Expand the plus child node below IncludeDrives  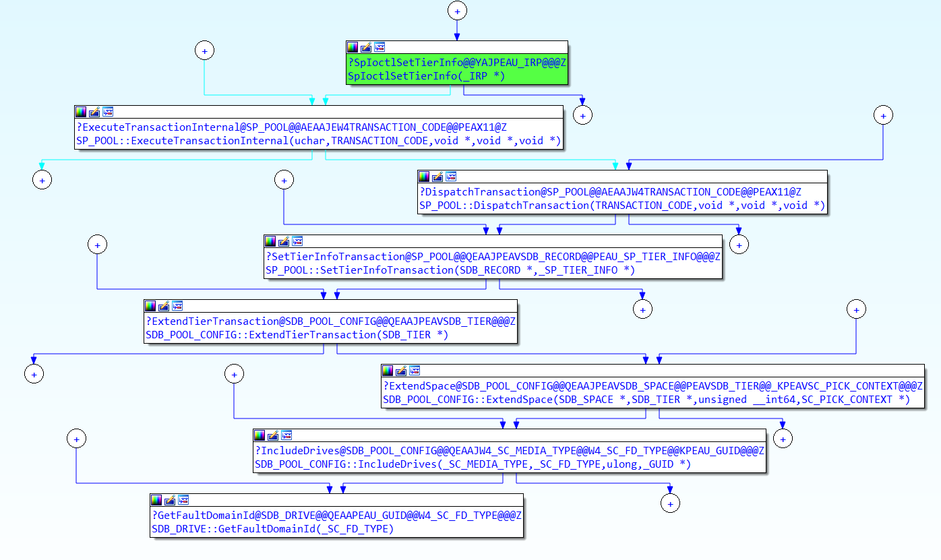[670, 503]
